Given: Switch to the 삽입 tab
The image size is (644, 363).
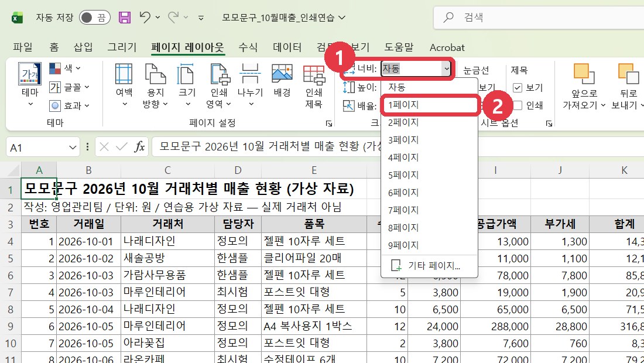Looking at the screenshot, I should coord(83,47).
